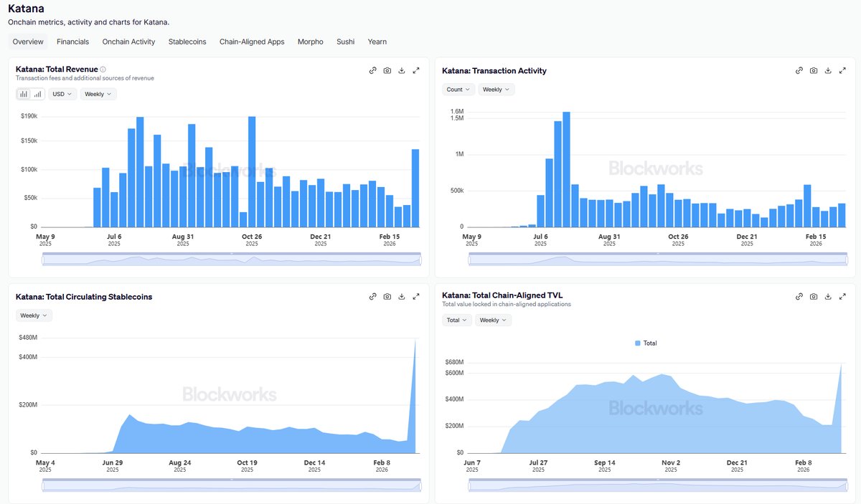Switch to the Morpho tab
This screenshot has width=861, height=504.
coord(311,42)
